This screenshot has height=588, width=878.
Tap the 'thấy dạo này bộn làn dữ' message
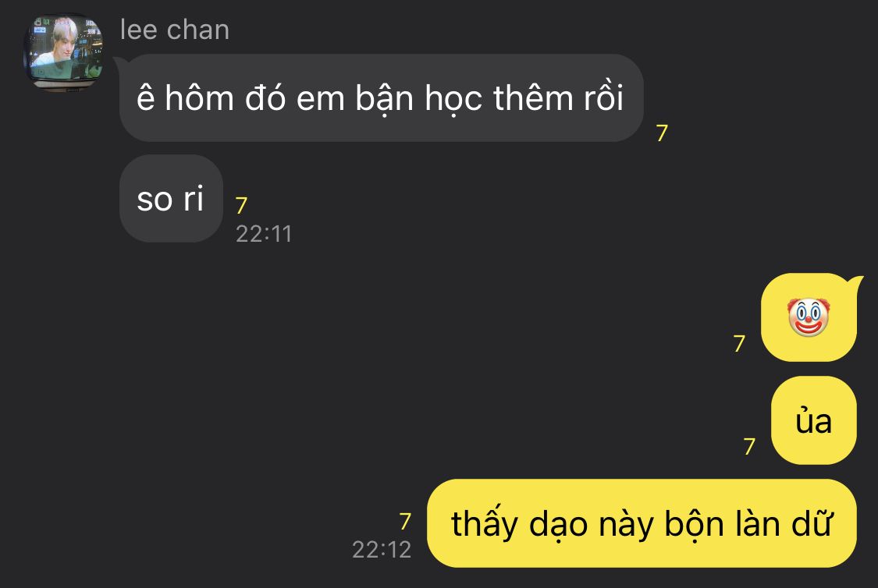click(x=642, y=523)
